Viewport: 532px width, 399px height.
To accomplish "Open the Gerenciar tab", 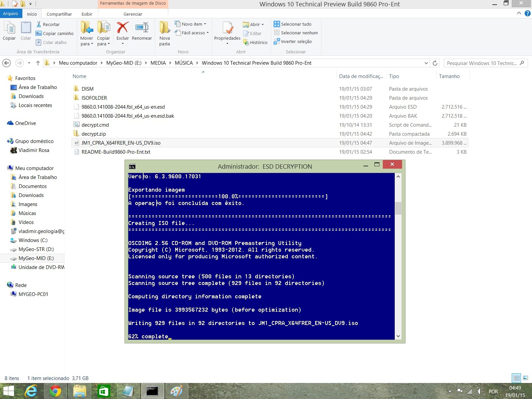I will [133, 14].
